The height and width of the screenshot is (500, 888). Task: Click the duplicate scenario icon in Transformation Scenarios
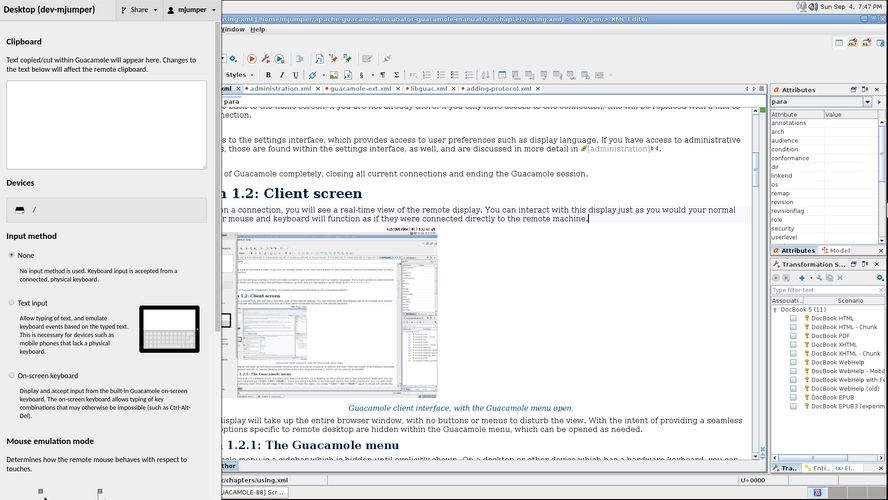829,278
